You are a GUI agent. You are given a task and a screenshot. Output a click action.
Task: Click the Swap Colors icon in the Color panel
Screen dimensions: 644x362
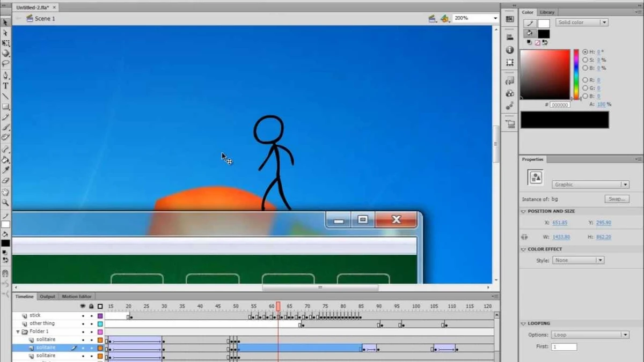point(545,42)
